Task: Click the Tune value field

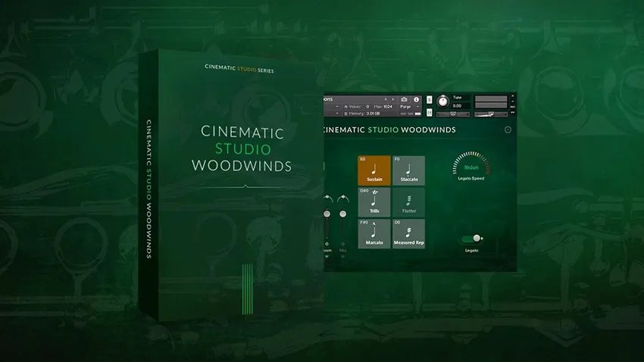Action: (x=457, y=106)
